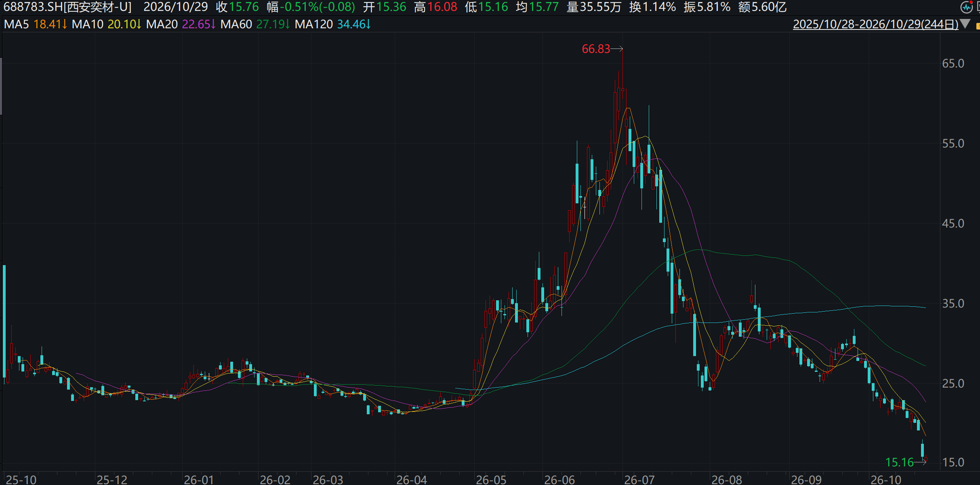
Task: Click the volume value 量35.55万
Action: (x=594, y=7)
